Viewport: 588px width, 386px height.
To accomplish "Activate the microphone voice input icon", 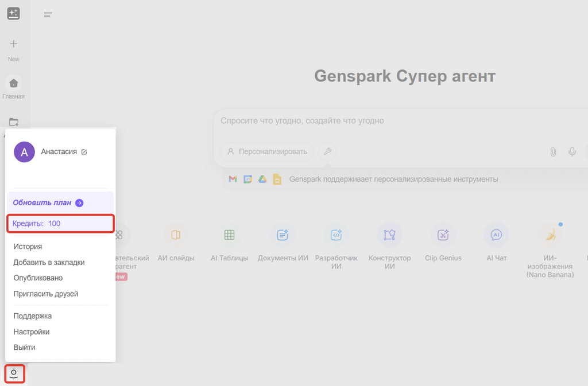I will pos(572,151).
